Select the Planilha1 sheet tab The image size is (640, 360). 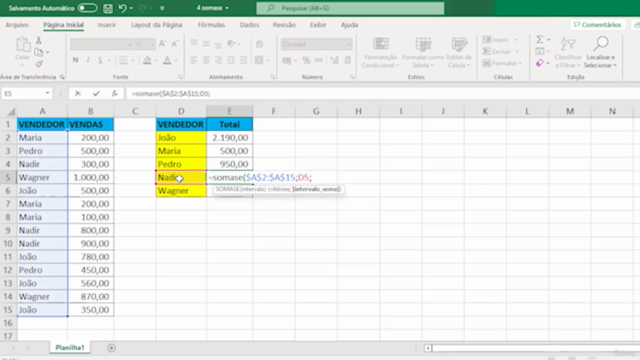coord(70,348)
